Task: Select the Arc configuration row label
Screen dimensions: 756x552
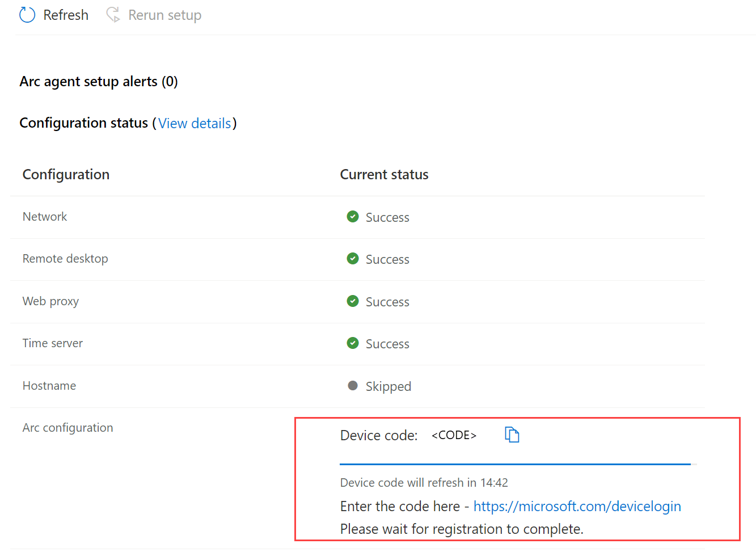Action: [x=68, y=428]
